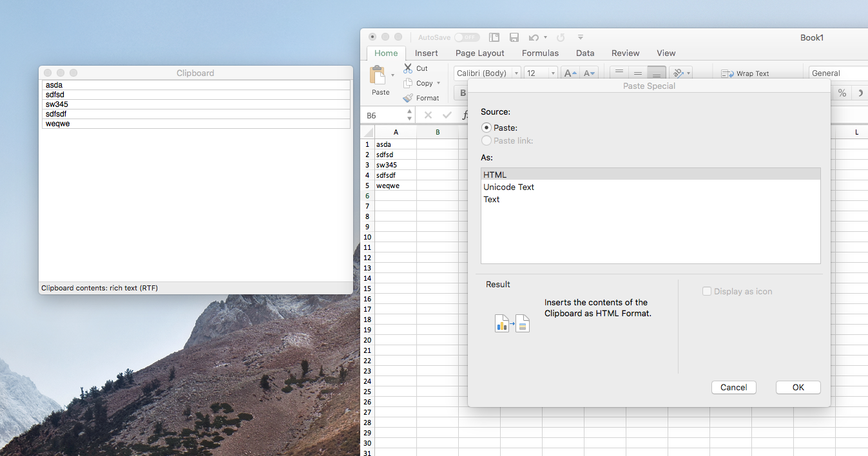Check the Display as icon checkbox

[707, 291]
